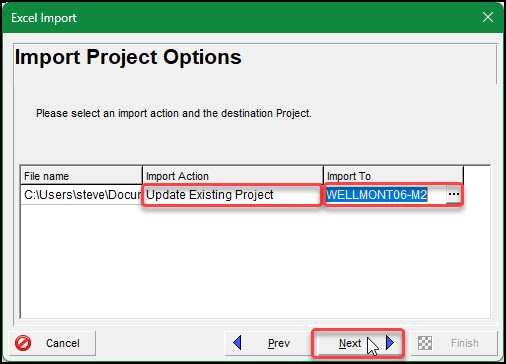Click the Import To column header

pyautogui.click(x=393, y=176)
